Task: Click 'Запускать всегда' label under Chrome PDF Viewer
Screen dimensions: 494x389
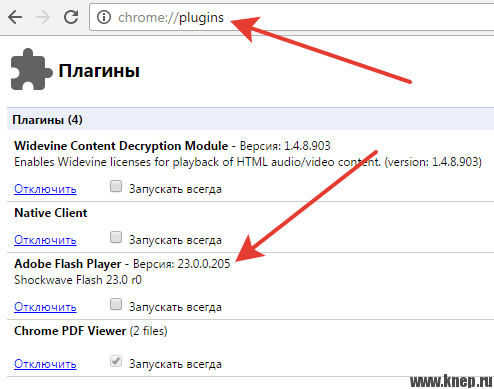Action: tap(175, 364)
